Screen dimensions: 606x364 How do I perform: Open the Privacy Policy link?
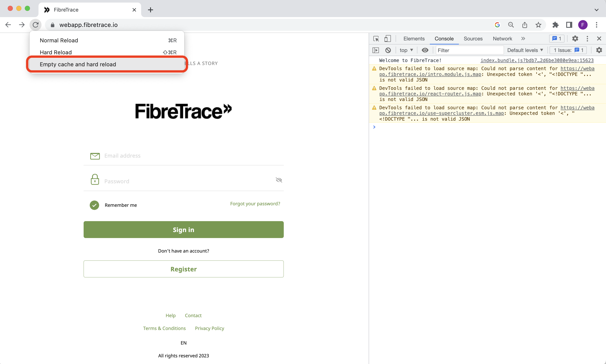(209, 328)
